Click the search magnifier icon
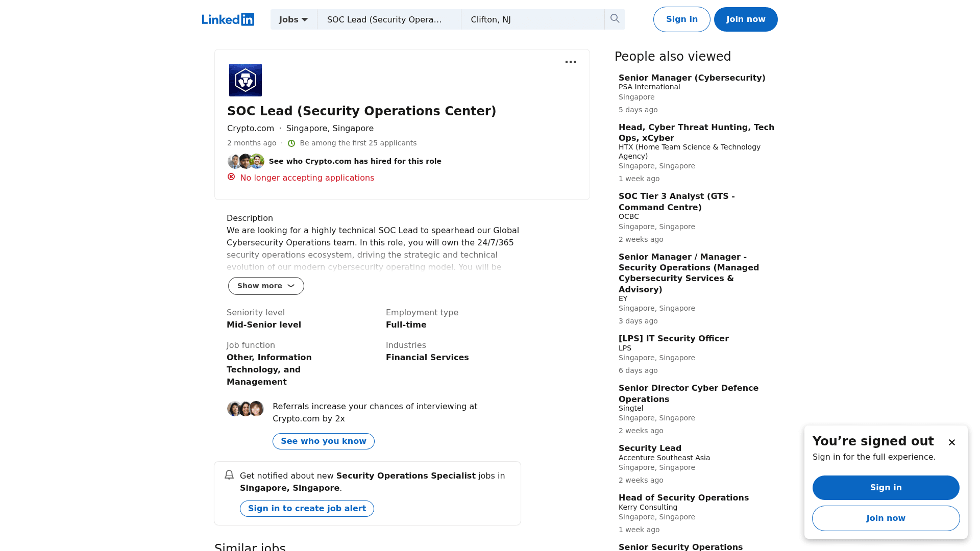Image resolution: width=980 pixels, height=551 pixels. coord(615,19)
